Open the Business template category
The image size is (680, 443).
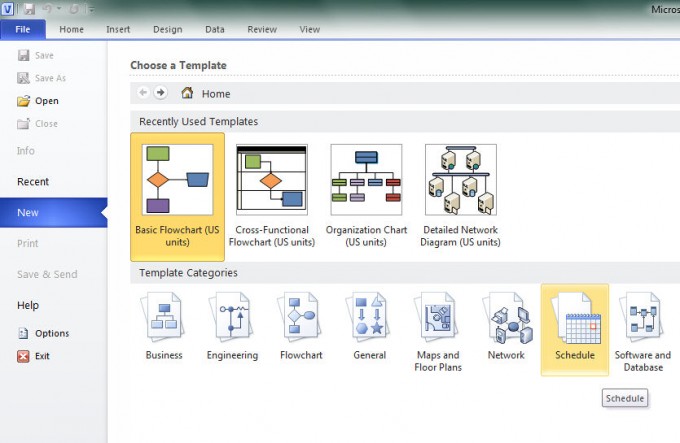coord(164,326)
